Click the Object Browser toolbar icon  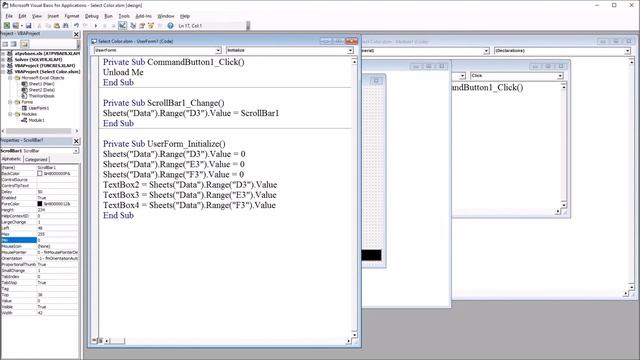point(151,26)
